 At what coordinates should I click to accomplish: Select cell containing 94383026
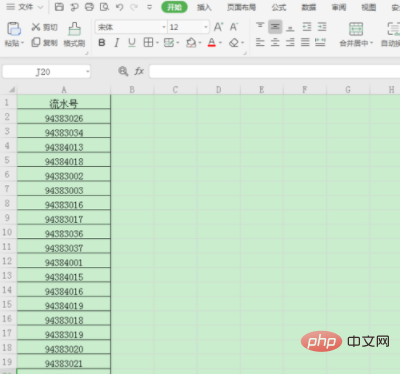click(x=64, y=117)
